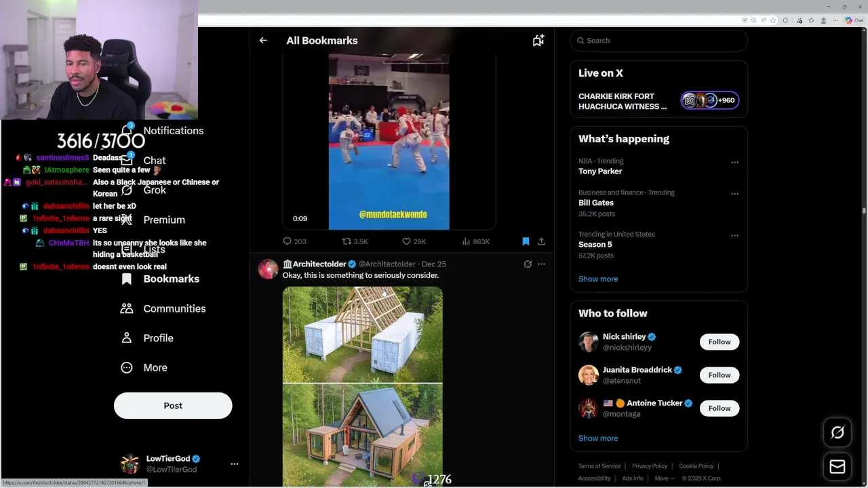Open account menu dots beside LowTierGod
This screenshot has height=488, width=868.
(x=235, y=464)
